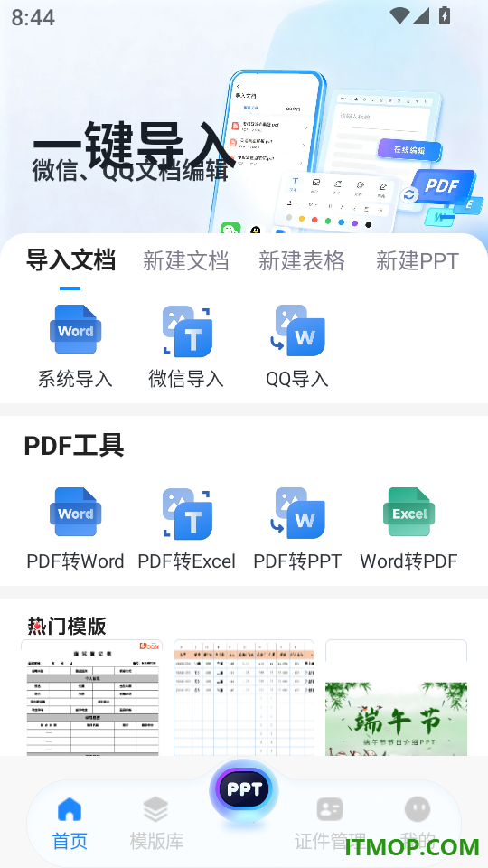Tap the 首页 home icon
The width and height of the screenshot is (488, 868).
(70, 809)
